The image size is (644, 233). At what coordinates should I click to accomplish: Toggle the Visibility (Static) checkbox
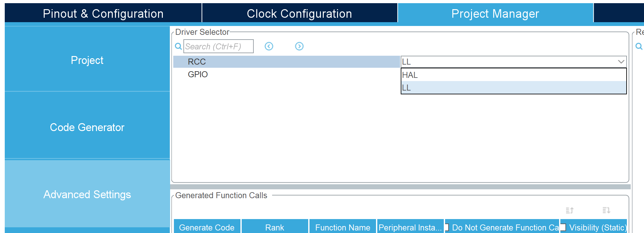pyautogui.click(x=563, y=227)
